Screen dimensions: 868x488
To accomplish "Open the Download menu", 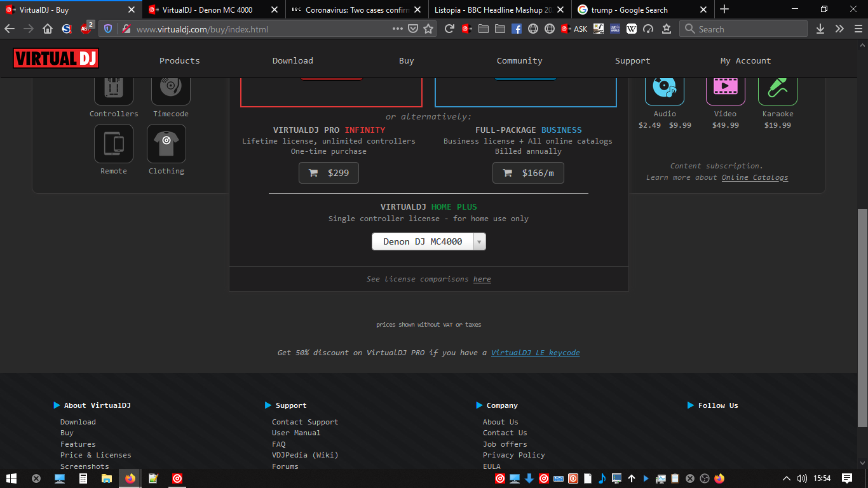I will coord(293,61).
